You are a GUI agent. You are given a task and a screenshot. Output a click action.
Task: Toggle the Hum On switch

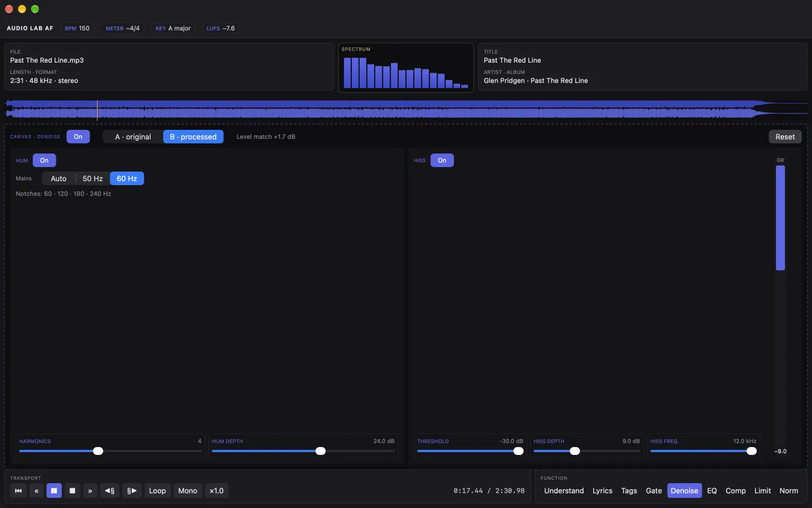tap(44, 160)
